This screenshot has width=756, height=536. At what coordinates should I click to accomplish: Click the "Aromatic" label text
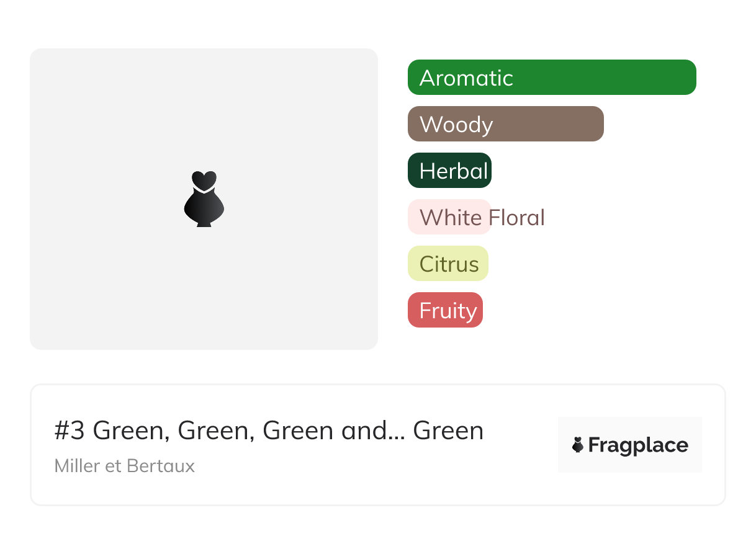(x=466, y=78)
